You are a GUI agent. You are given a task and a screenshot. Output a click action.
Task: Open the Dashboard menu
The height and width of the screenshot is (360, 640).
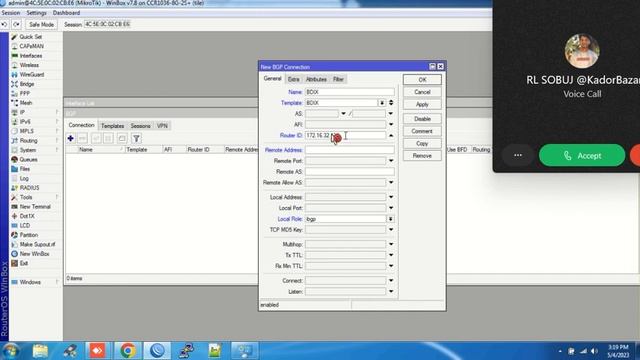click(x=66, y=13)
